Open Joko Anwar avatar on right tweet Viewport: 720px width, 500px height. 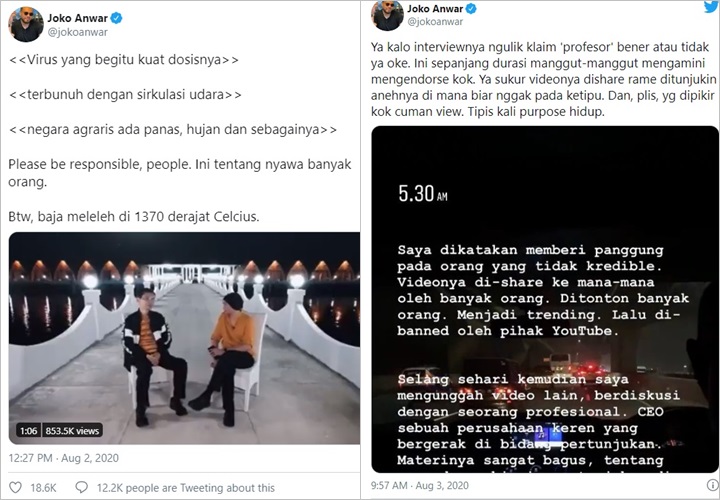point(388,15)
